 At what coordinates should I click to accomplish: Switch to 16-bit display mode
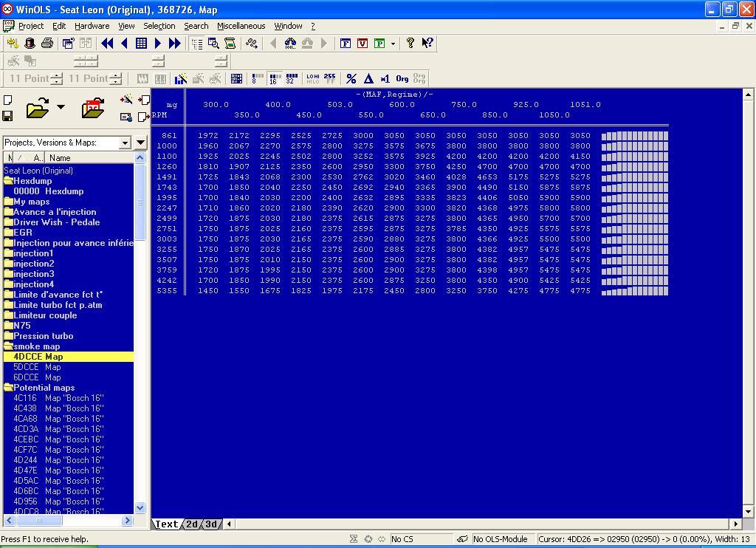coord(275,78)
